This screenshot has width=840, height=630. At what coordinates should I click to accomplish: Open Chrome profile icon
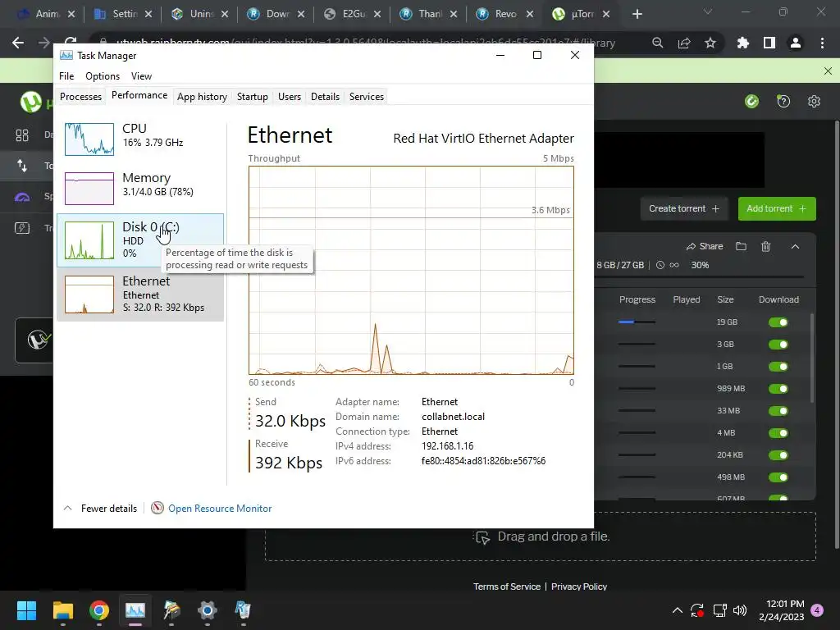tap(796, 43)
